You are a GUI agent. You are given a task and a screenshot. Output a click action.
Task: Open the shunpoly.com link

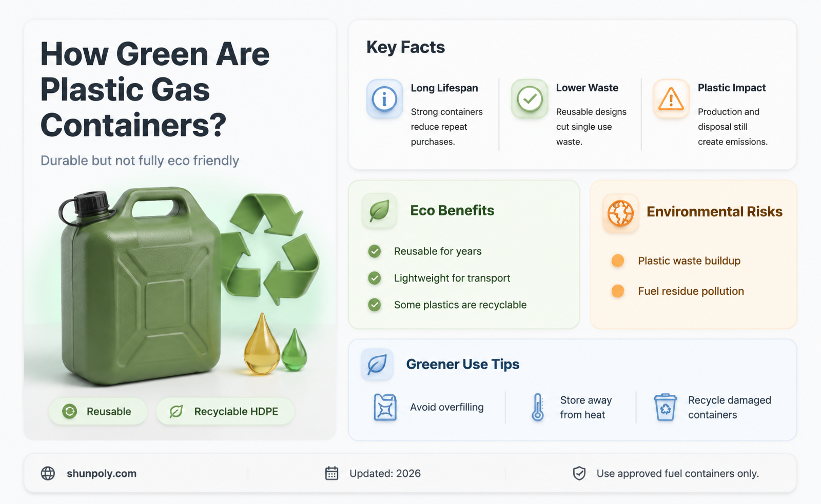pyautogui.click(x=102, y=473)
